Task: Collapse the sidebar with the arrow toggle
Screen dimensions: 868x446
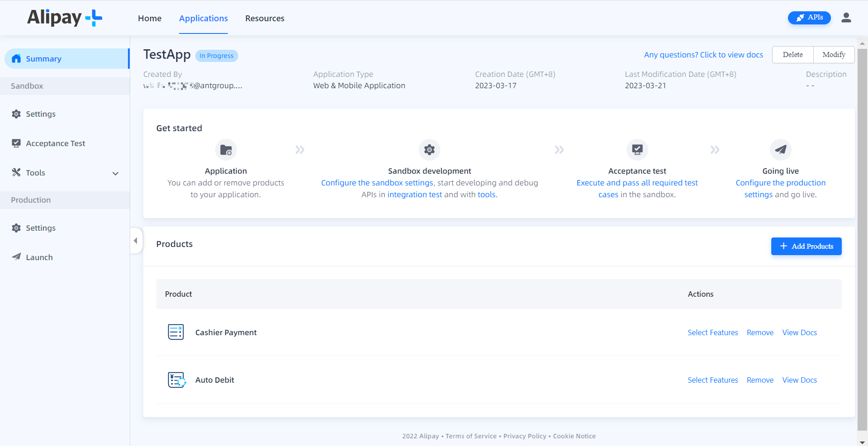Action: (136, 241)
